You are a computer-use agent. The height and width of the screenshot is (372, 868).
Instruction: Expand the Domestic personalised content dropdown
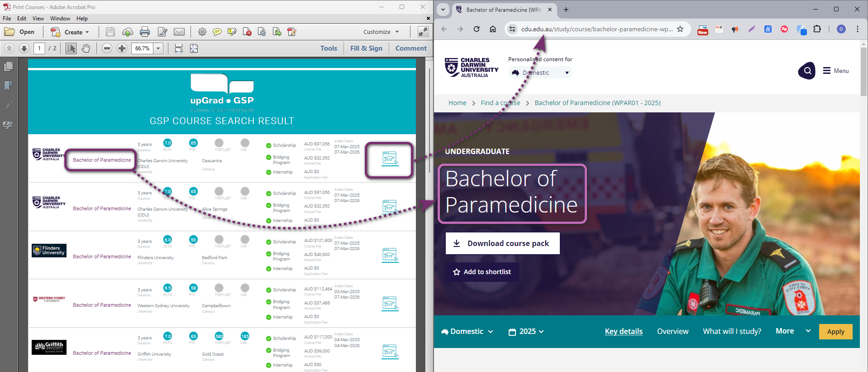(x=540, y=72)
